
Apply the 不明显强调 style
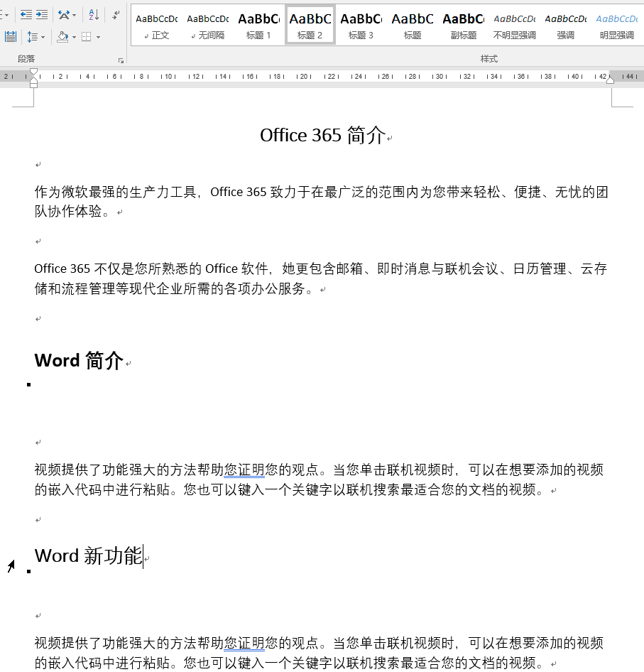(x=515, y=25)
